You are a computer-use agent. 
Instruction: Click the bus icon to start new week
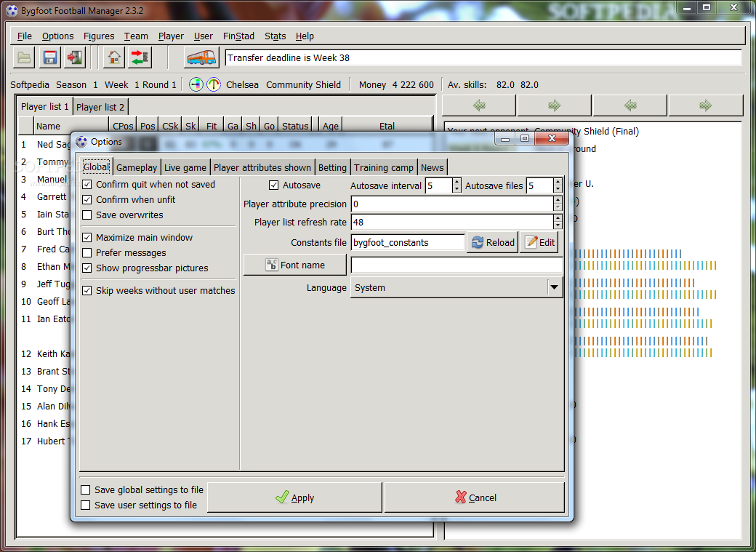pos(201,58)
